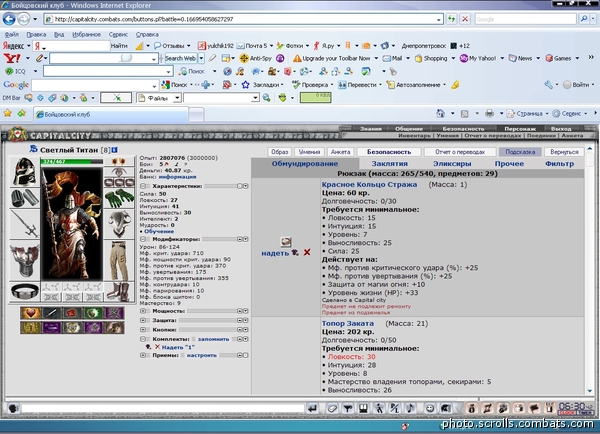Click the beige pants slot
Image resolution: width=600 pixels, height=434 pixels.
(119, 261)
